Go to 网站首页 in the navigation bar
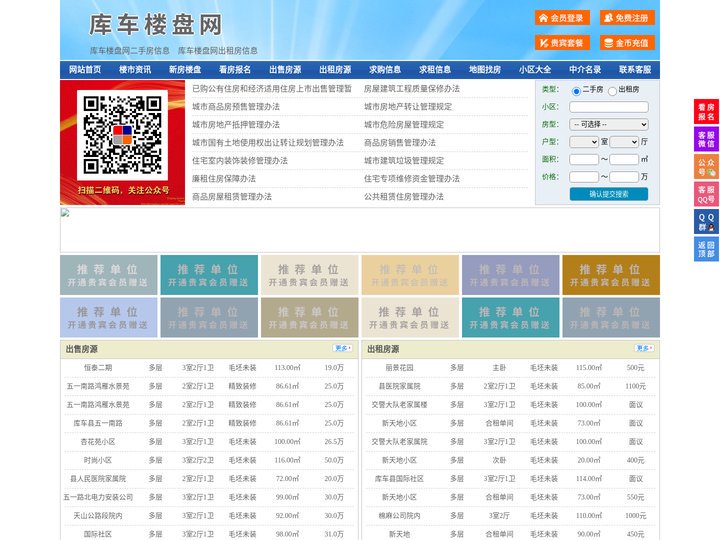The width and height of the screenshot is (720, 540). click(85, 70)
